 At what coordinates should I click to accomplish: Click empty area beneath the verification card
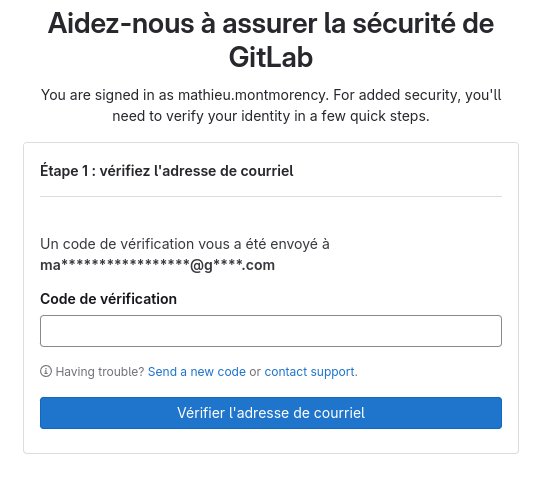[x=271, y=467]
